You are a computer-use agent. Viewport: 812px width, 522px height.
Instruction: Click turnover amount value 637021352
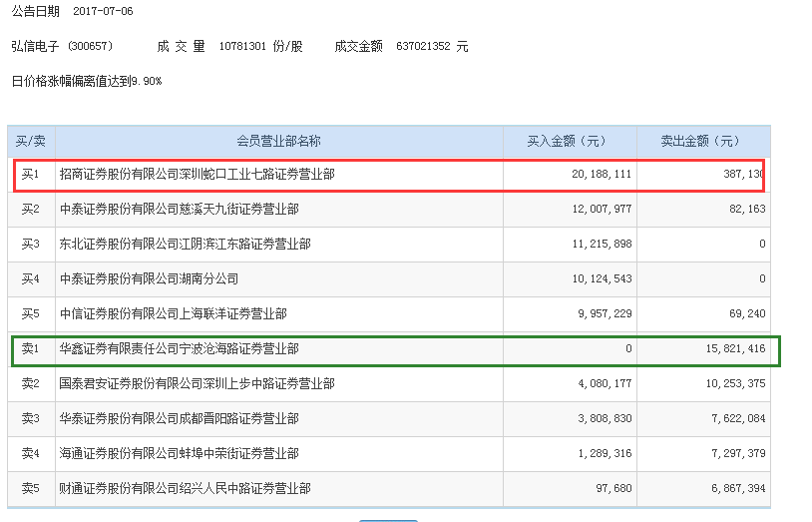tap(423, 46)
